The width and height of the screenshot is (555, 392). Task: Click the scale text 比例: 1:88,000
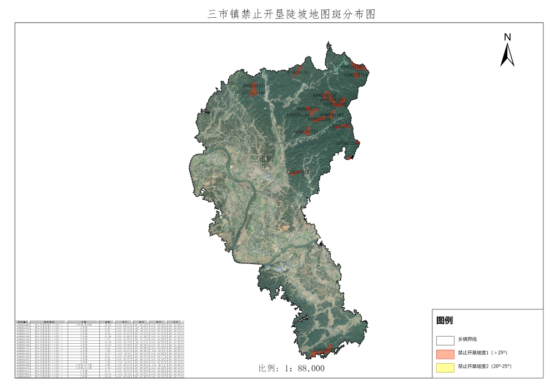291,368
